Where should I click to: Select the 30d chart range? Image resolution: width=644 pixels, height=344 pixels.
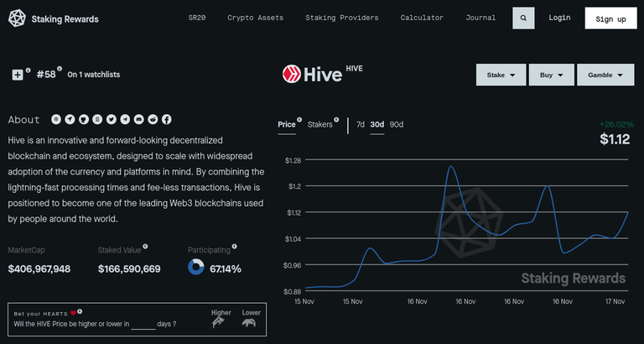[x=377, y=124]
